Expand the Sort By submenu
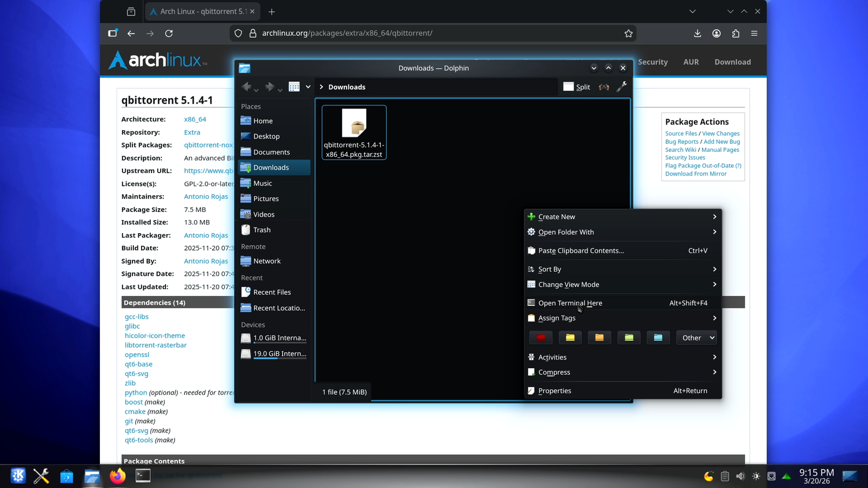The height and width of the screenshot is (488, 868). click(623, 269)
